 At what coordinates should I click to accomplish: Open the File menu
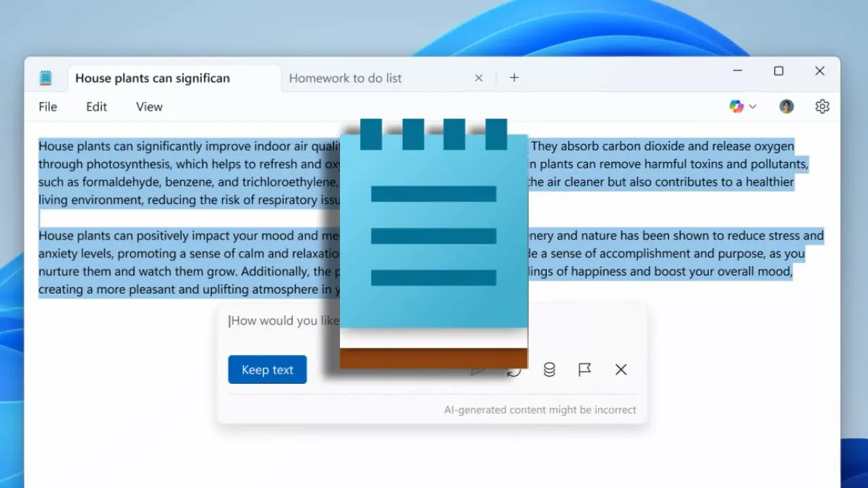click(x=48, y=107)
